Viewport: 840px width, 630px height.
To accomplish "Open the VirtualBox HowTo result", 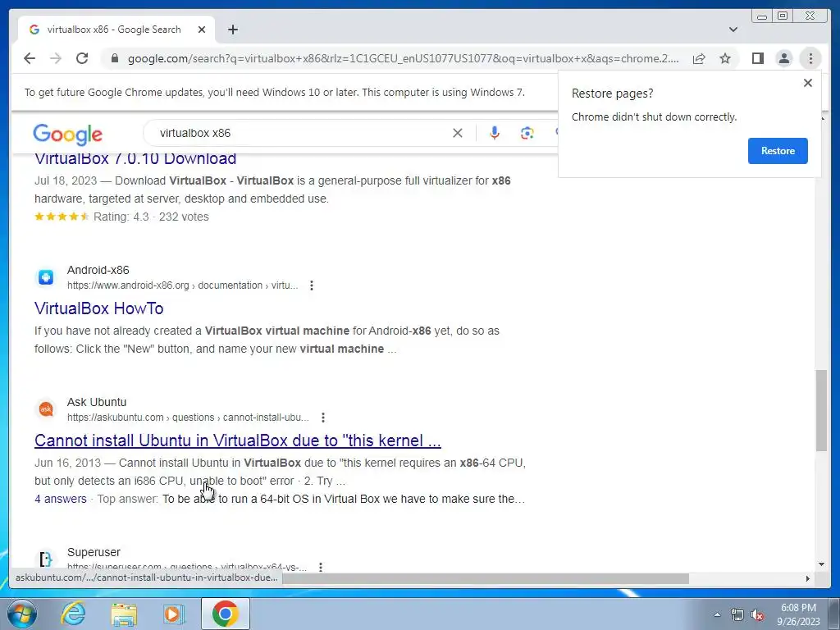I will (x=99, y=308).
